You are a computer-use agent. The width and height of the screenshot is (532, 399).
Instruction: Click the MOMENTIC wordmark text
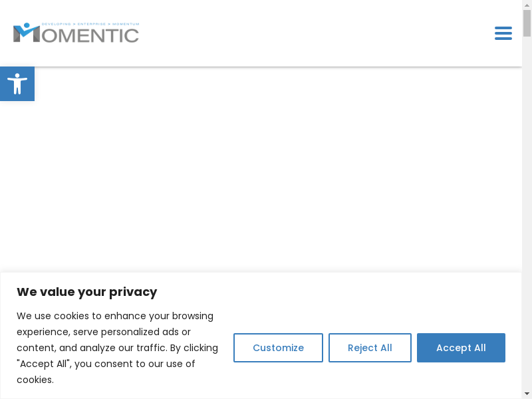[93, 35]
